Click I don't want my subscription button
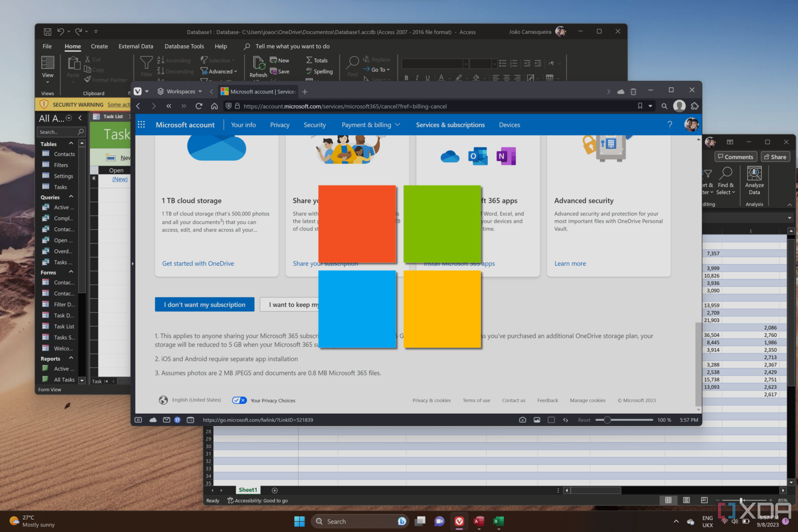 coord(204,304)
